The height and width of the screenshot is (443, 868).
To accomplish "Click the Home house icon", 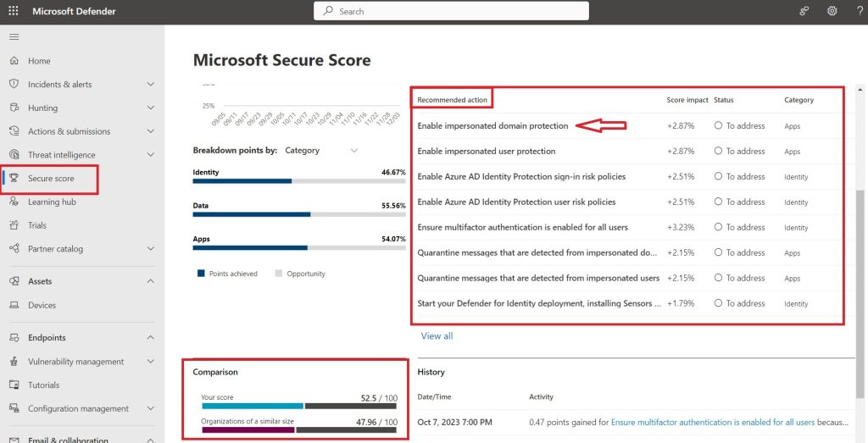I will coord(14,61).
